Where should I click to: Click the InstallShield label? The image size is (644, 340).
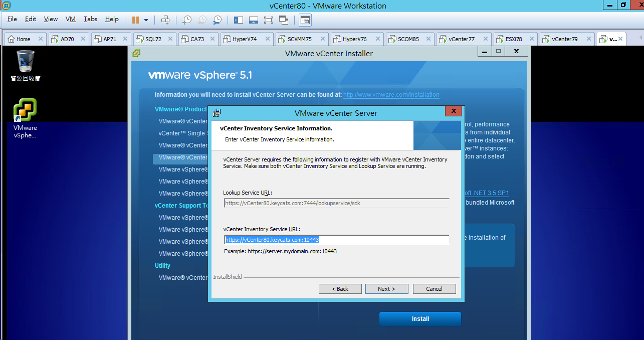coord(228,277)
